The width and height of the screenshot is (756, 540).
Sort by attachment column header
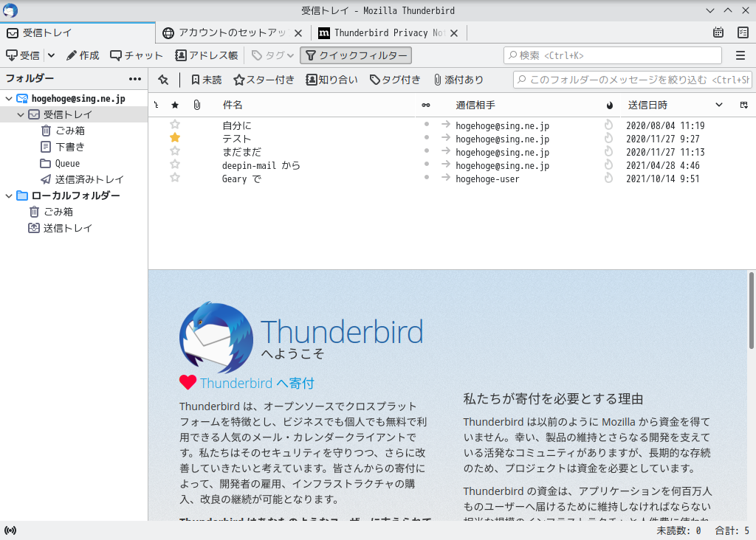196,105
